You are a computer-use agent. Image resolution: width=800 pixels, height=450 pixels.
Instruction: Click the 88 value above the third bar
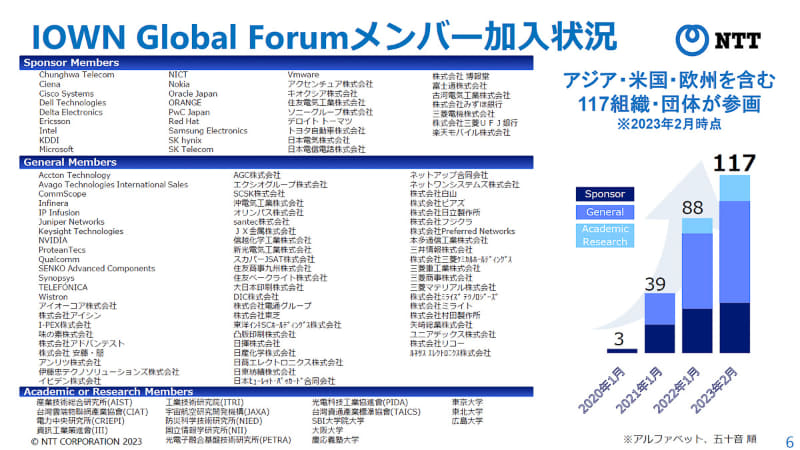pos(693,208)
